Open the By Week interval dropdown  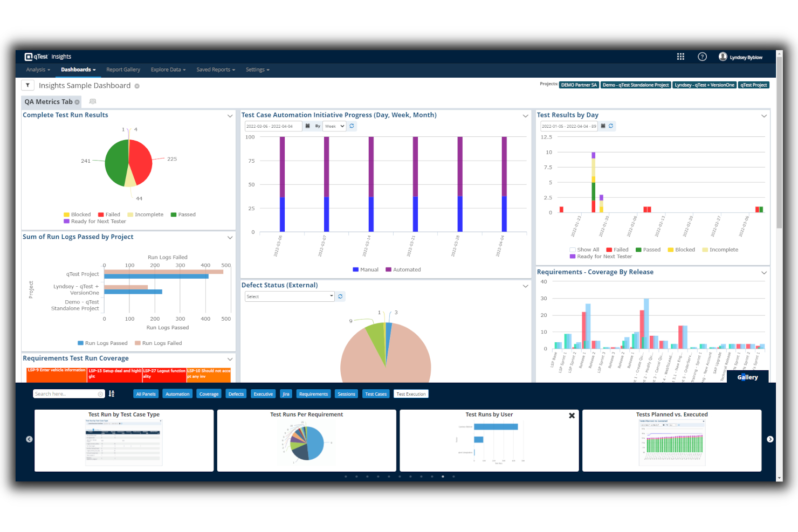tap(334, 126)
